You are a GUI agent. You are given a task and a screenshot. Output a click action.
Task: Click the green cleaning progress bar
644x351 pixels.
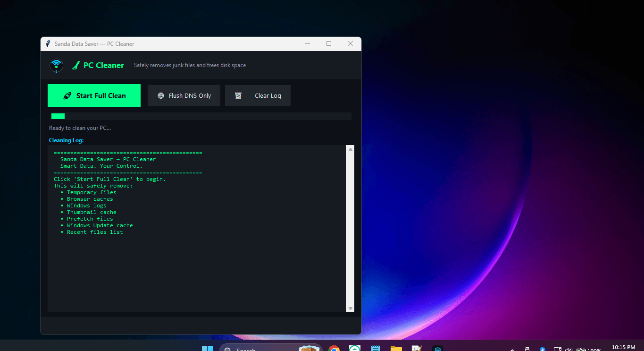click(58, 116)
